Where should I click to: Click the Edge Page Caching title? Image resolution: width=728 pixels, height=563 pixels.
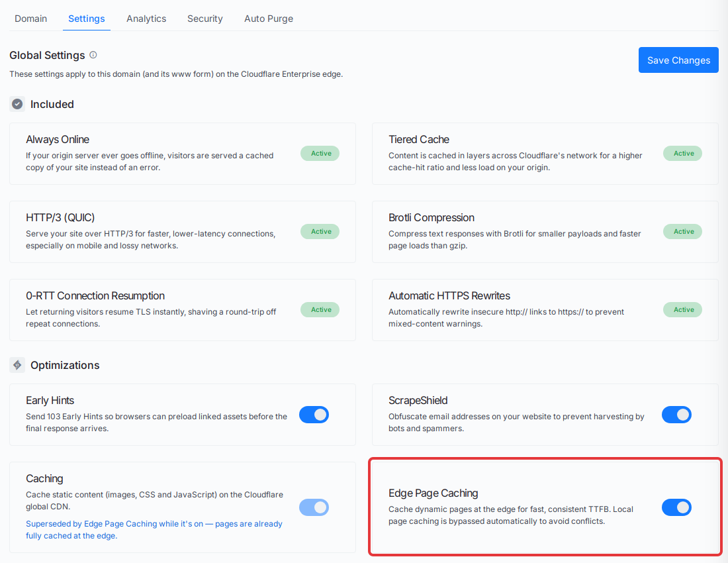(x=433, y=493)
